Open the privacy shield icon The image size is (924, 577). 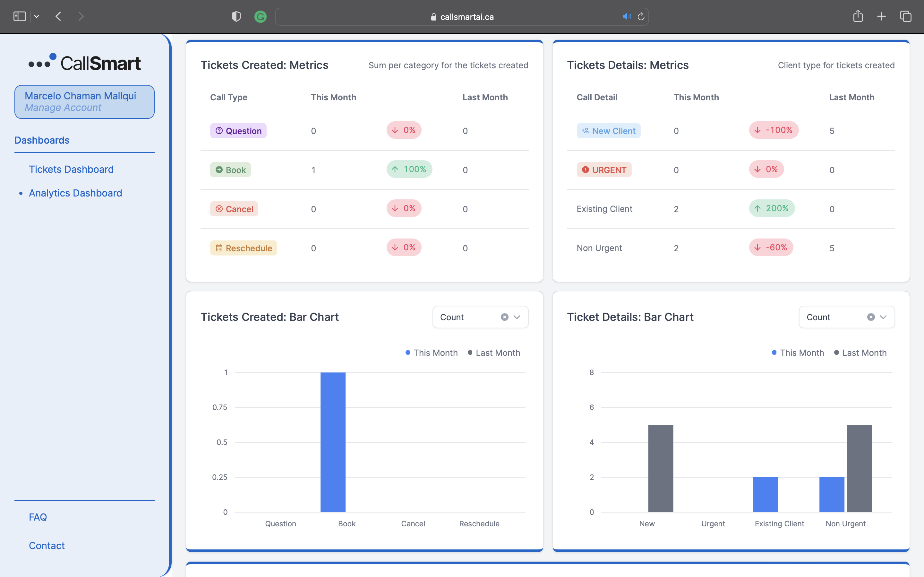tap(236, 16)
